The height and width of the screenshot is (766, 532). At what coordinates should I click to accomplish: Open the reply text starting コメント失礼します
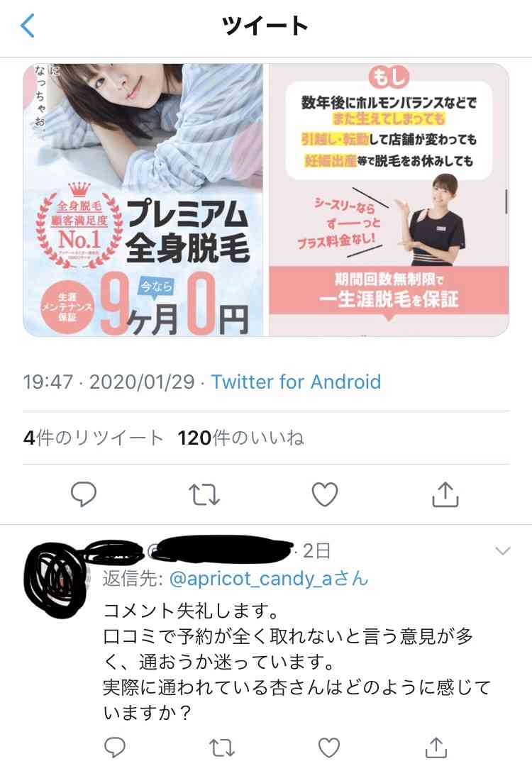pos(297,662)
